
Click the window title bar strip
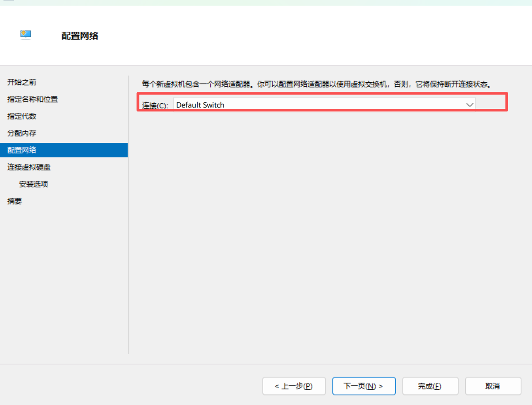[x=266, y=2]
